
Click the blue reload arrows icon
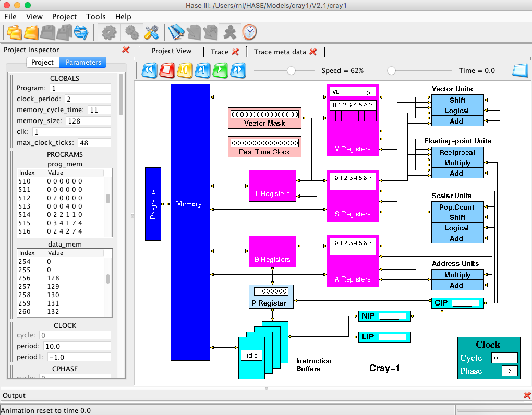(81, 32)
